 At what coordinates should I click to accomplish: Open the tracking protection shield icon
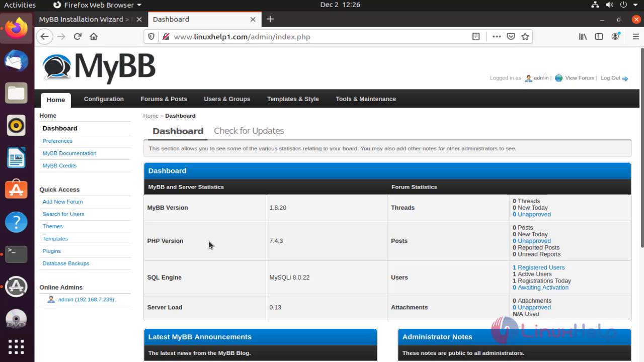(151, 37)
